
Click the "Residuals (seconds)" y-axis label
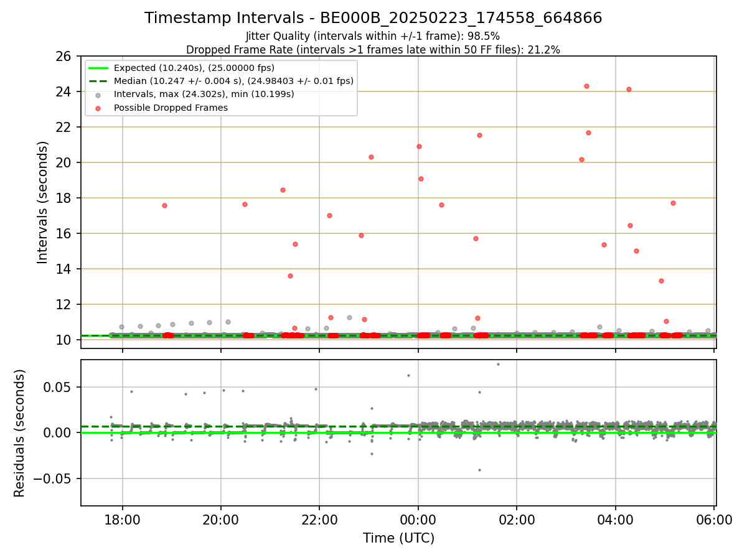20,433
